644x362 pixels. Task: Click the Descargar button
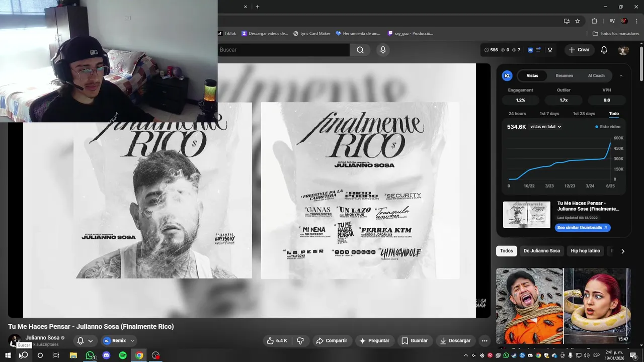[x=455, y=340]
